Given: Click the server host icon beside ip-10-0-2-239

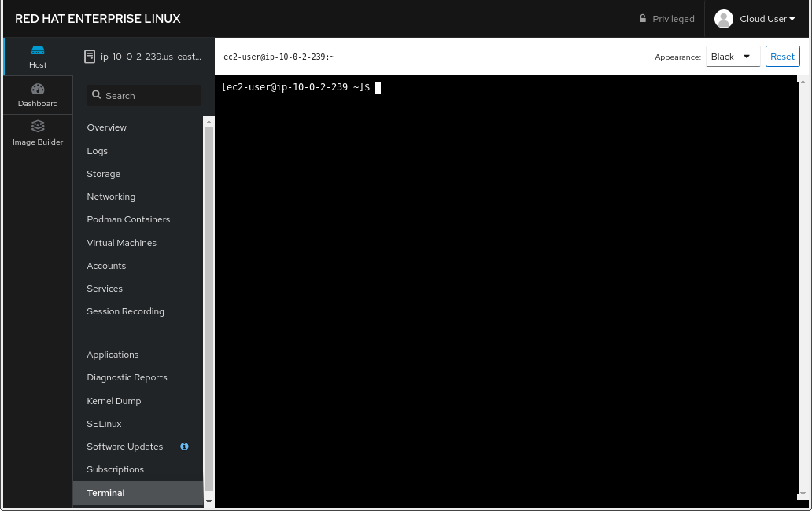Looking at the screenshot, I should click(x=90, y=57).
